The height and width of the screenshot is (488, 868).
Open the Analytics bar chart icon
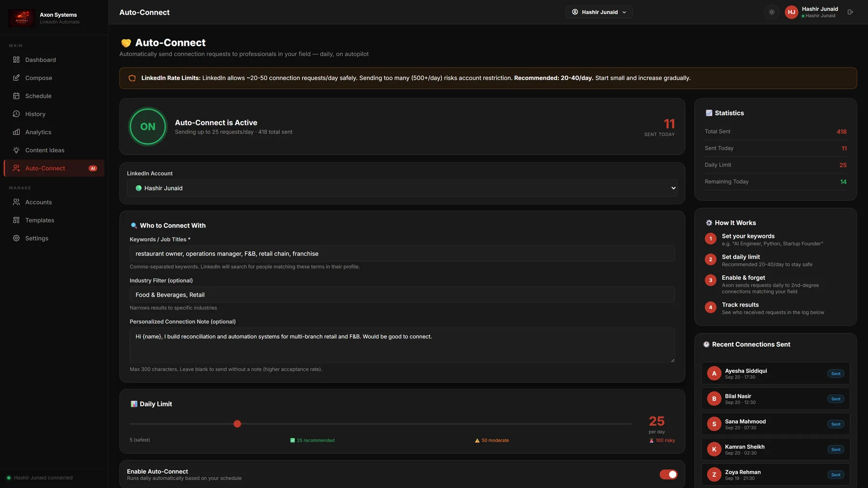pyautogui.click(x=16, y=132)
